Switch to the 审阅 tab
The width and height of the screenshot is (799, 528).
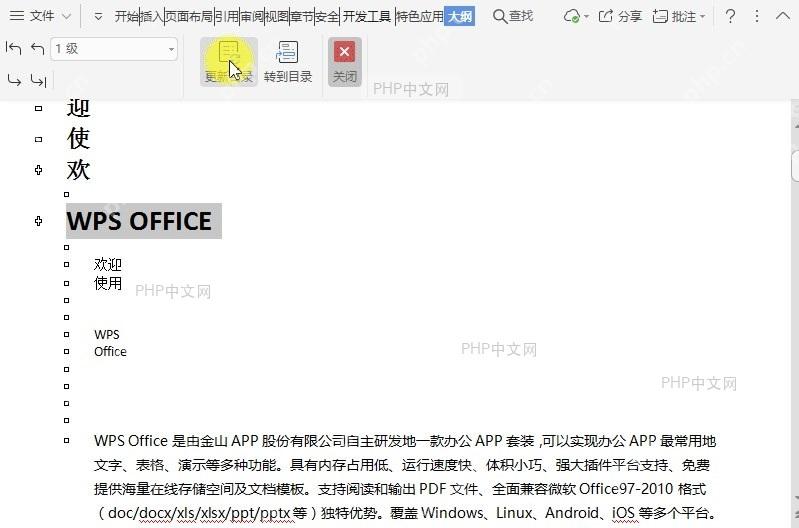click(x=252, y=16)
